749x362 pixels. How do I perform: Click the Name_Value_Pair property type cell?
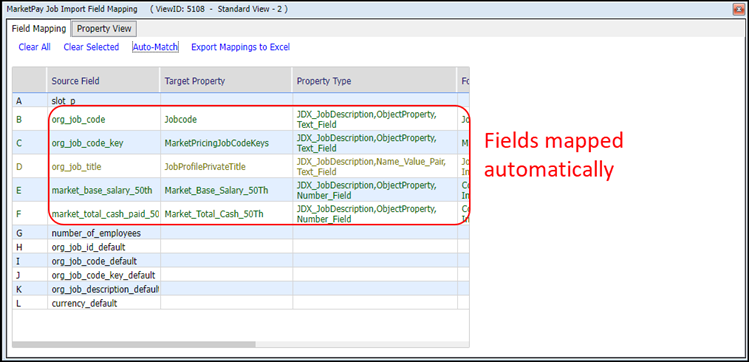[375, 167]
